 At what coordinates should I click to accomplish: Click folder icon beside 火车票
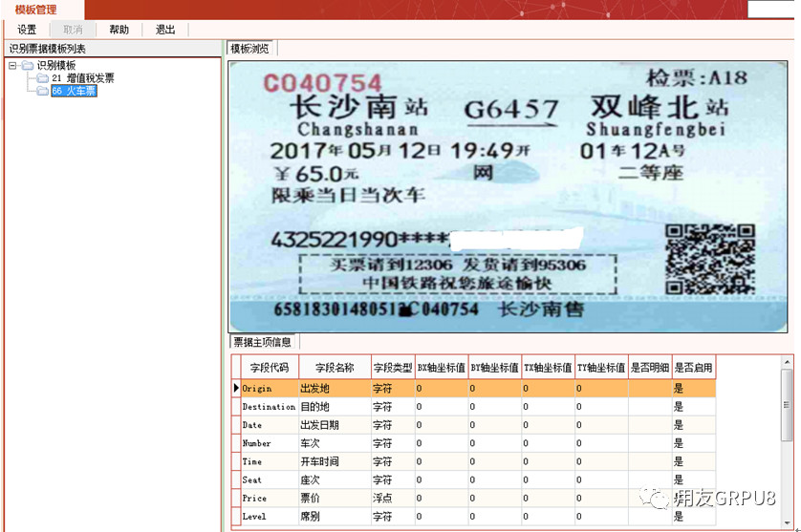tap(43, 91)
